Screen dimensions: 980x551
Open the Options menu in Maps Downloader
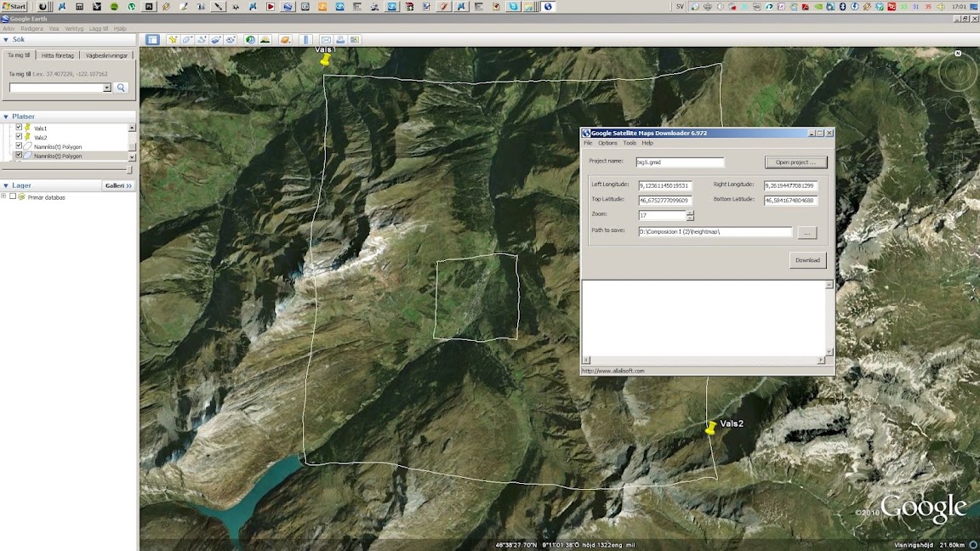tap(607, 143)
